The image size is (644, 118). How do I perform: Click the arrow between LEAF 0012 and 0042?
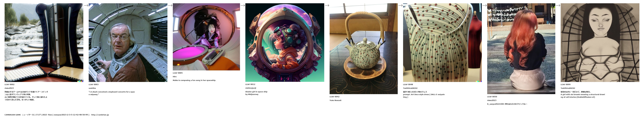tap(327, 5)
